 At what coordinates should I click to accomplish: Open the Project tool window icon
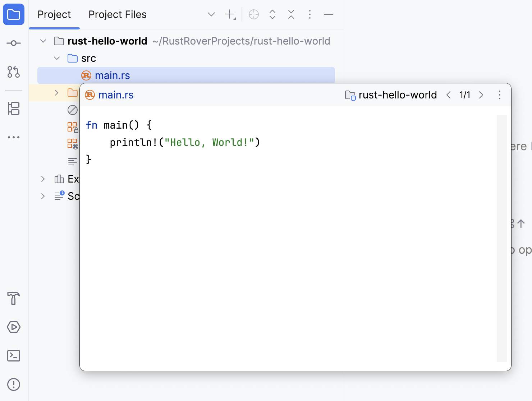click(x=14, y=14)
